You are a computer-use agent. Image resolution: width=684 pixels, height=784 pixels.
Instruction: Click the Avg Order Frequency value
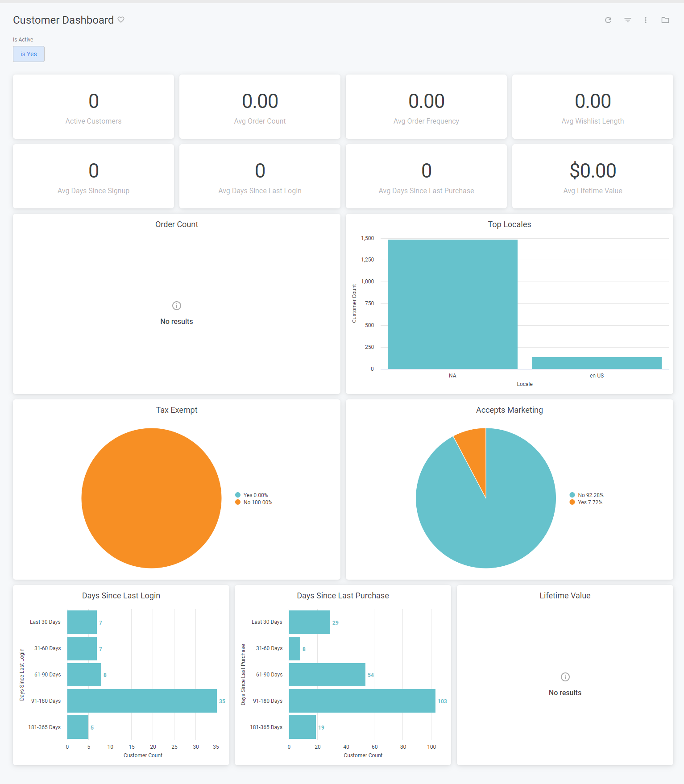427,101
